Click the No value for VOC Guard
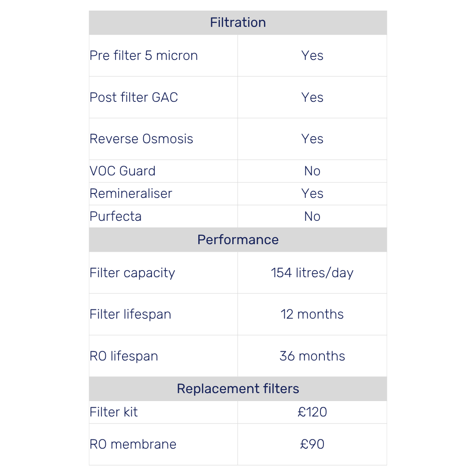Image resolution: width=476 pixels, height=476 pixels. pos(312,171)
